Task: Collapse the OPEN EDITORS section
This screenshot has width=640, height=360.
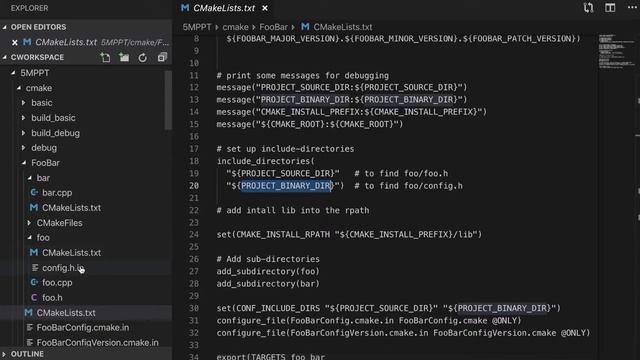Action: [5, 27]
